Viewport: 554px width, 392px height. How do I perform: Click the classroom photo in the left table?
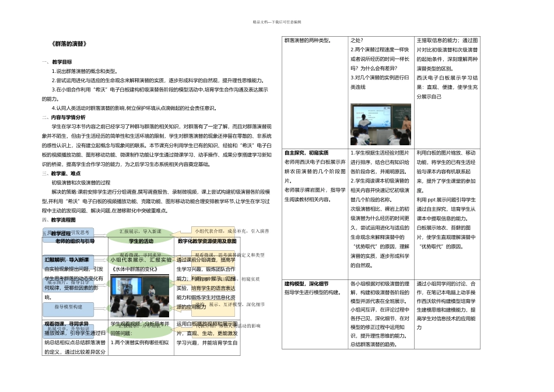pyautogui.click(x=139, y=296)
